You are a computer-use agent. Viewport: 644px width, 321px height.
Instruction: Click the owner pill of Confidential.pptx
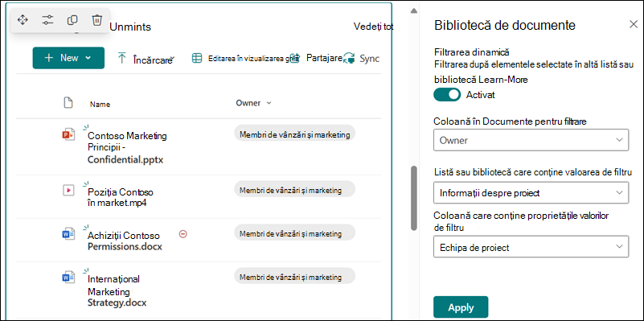(x=294, y=133)
